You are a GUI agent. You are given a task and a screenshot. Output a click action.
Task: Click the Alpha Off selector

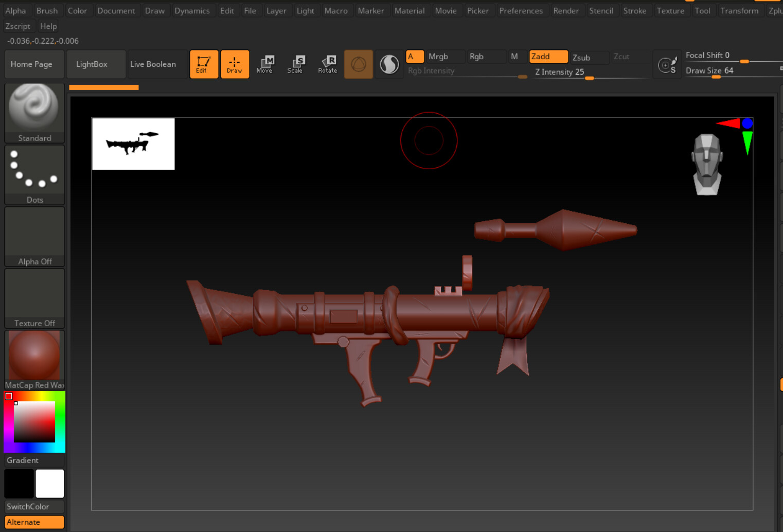click(x=34, y=233)
